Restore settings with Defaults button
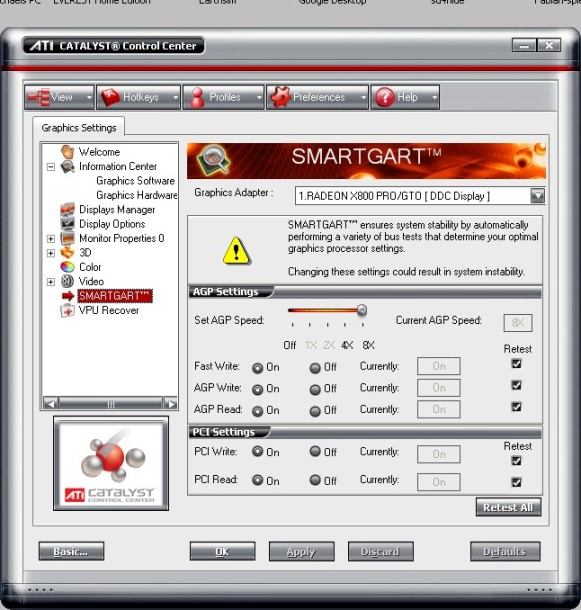The image size is (581, 610). coord(505,551)
